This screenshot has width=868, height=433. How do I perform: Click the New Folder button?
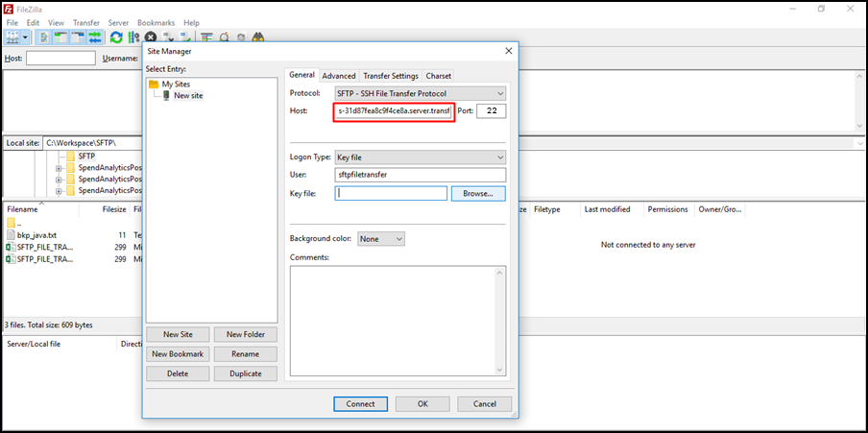coord(245,334)
